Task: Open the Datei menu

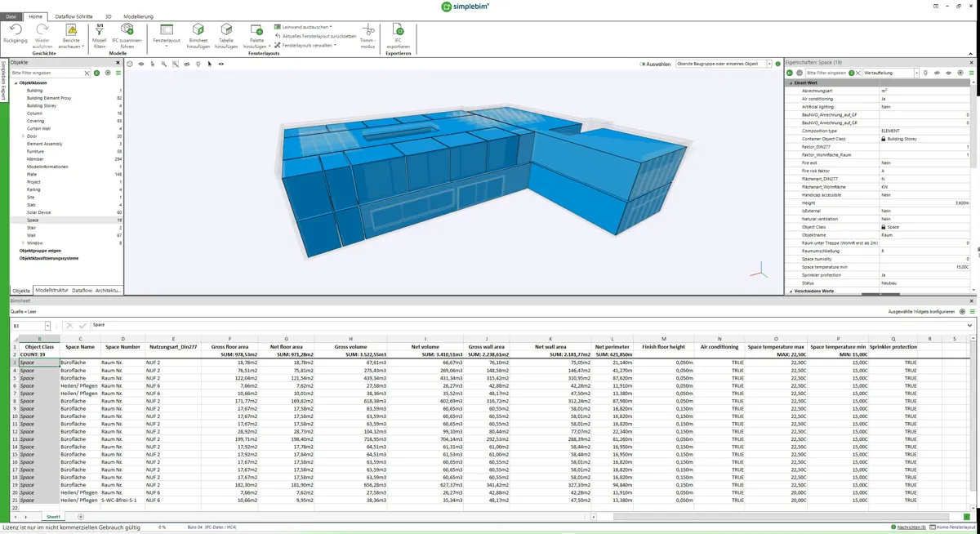Action: coord(11,16)
